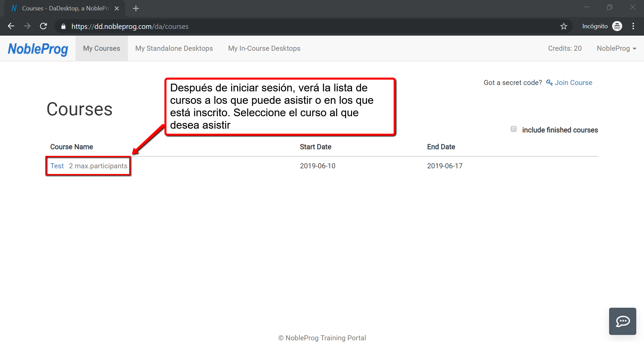Click the browser back arrow icon
Image resolution: width=644 pixels, height=342 pixels.
click(x=11, y=26)
